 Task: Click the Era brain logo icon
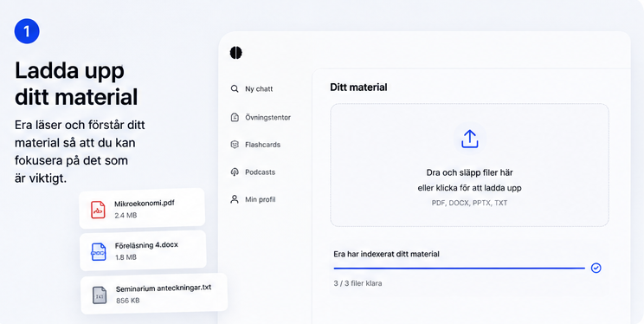(x=235, y=53)
